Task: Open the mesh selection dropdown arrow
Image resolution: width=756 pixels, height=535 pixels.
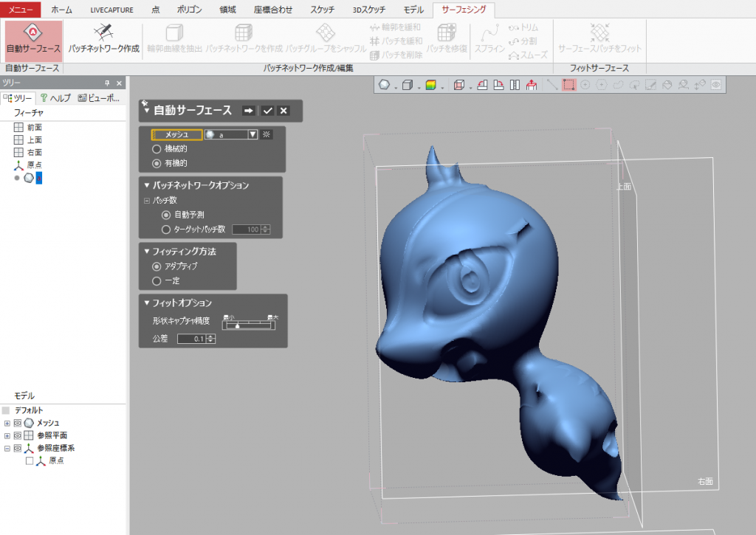Action: click(252, 134)
